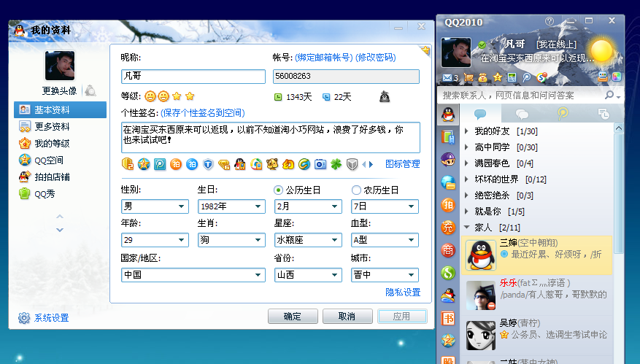Open the 年龄 dropdown showing 29
This screenshot has height=364, width=640.
click(155, 240)
